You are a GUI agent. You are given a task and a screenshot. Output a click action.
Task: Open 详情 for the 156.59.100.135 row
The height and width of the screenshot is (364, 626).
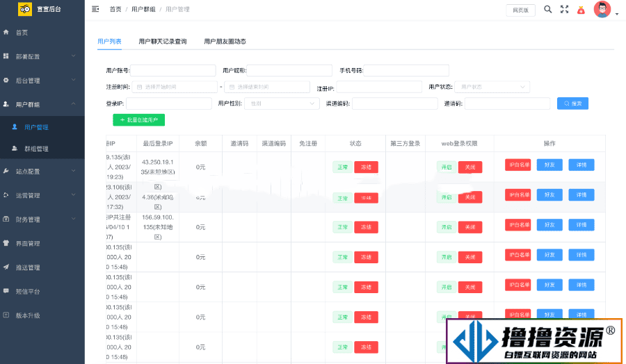tap(581, 225)
